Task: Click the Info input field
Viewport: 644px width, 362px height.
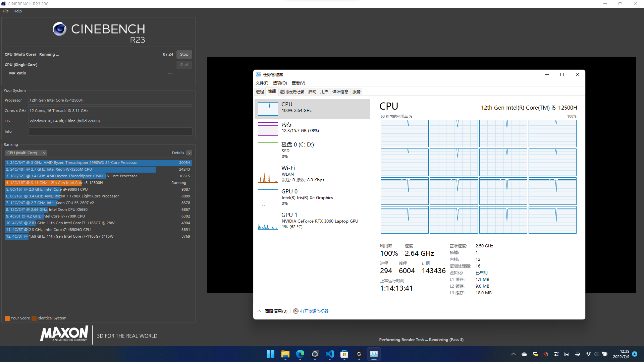Action: click(110, 131)
